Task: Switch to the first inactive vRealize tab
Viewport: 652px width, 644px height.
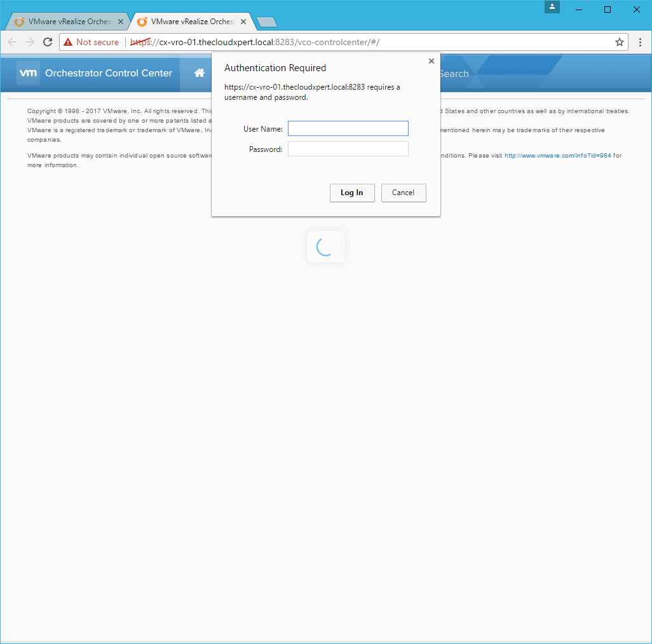Action: point(64,22)
